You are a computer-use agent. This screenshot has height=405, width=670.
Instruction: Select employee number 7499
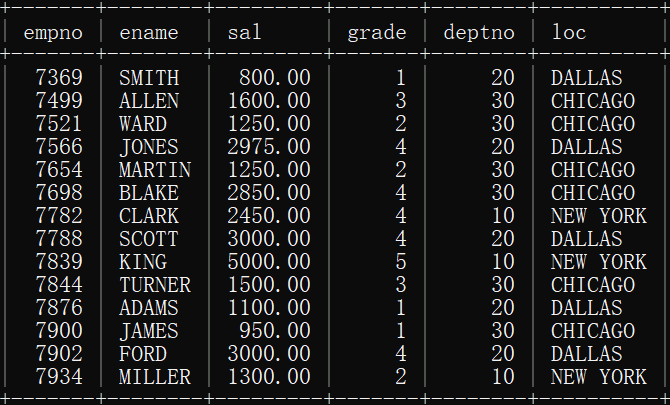coord(59,101)
